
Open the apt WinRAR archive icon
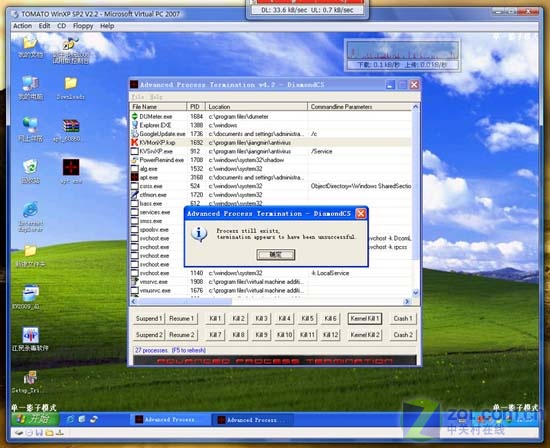click(71, 126)
